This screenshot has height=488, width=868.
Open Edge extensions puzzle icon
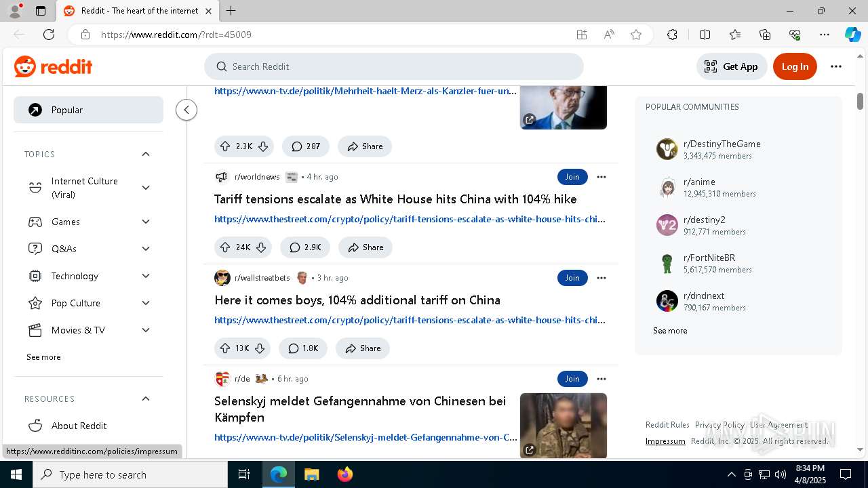pos(672,35)
